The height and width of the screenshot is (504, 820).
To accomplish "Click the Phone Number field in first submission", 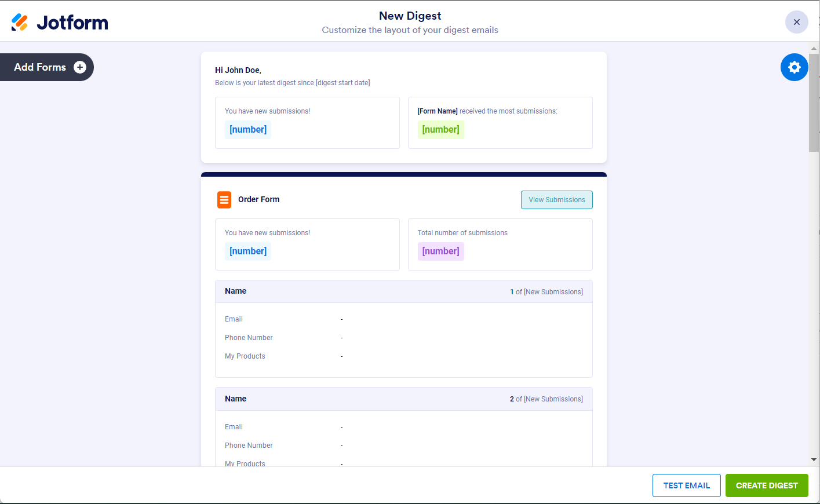I will (x=249, y=338).
